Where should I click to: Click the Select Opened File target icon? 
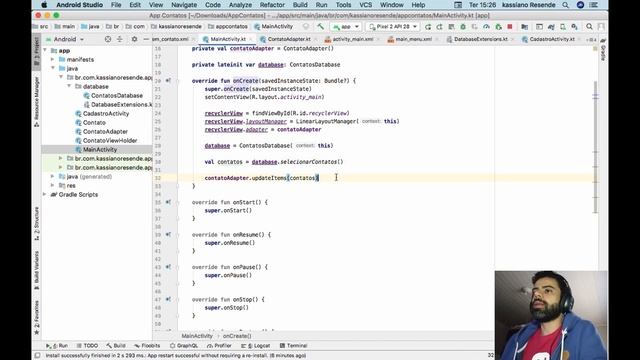[108, 39]
